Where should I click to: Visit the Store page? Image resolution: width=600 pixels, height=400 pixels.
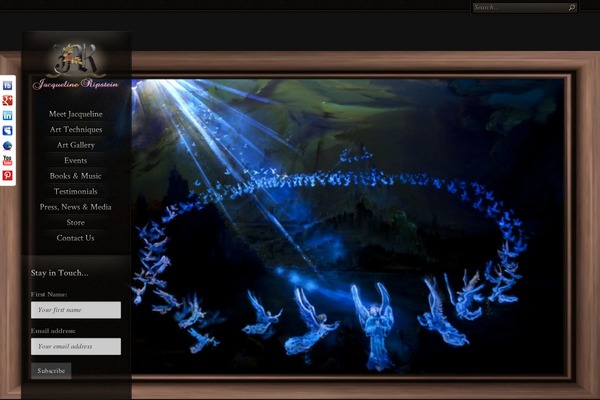(x=75, y=222)
